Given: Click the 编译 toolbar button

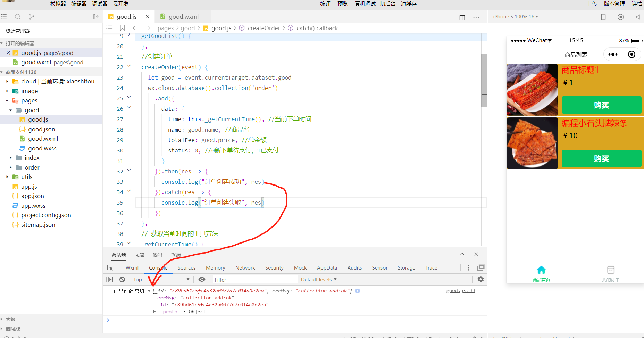Looking at the screenshot, I should (x=325, y=4).
